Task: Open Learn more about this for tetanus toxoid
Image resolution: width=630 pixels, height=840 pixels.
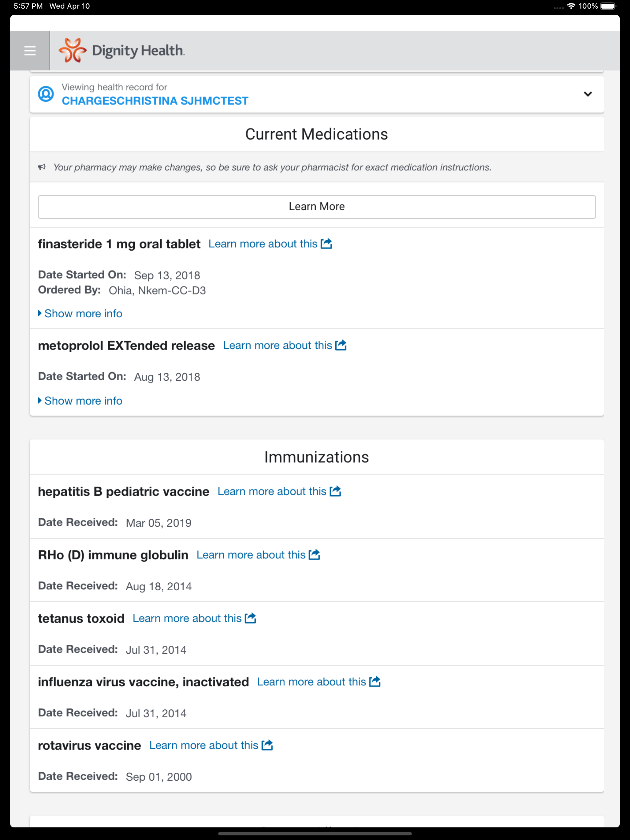Action: (187, 618)
